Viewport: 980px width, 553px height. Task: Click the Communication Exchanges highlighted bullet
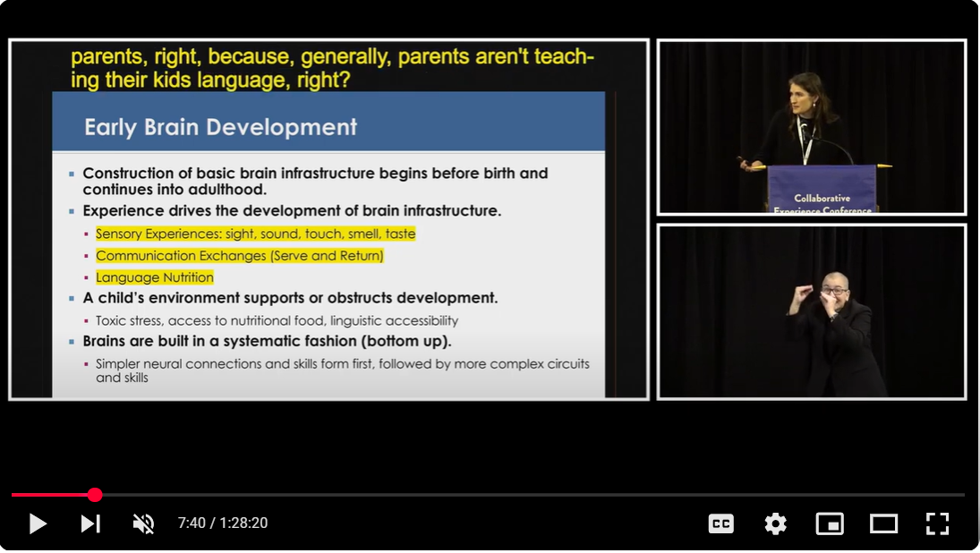coord(239,256)
